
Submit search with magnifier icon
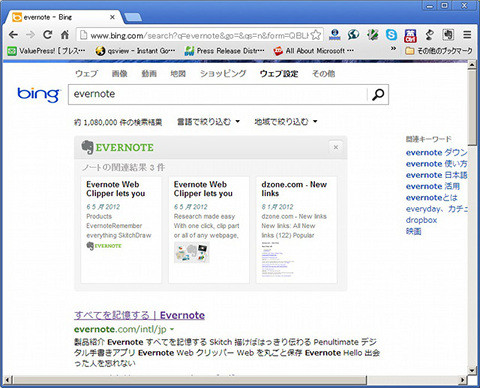(378, 95)
